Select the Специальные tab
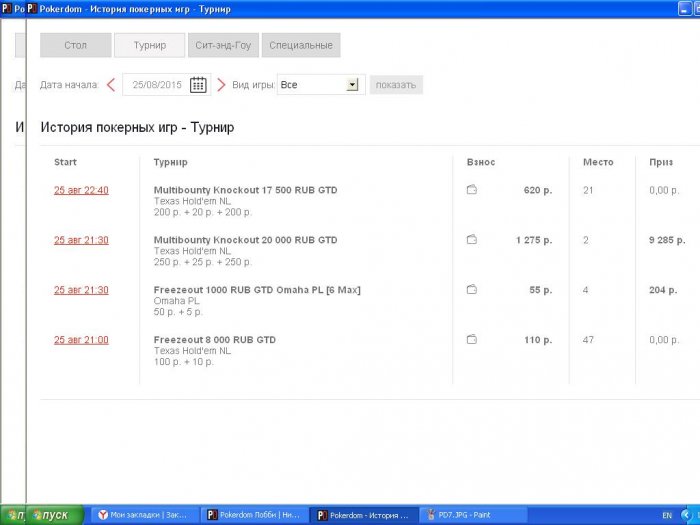This screenshot has height=525, width=700. 301,45
